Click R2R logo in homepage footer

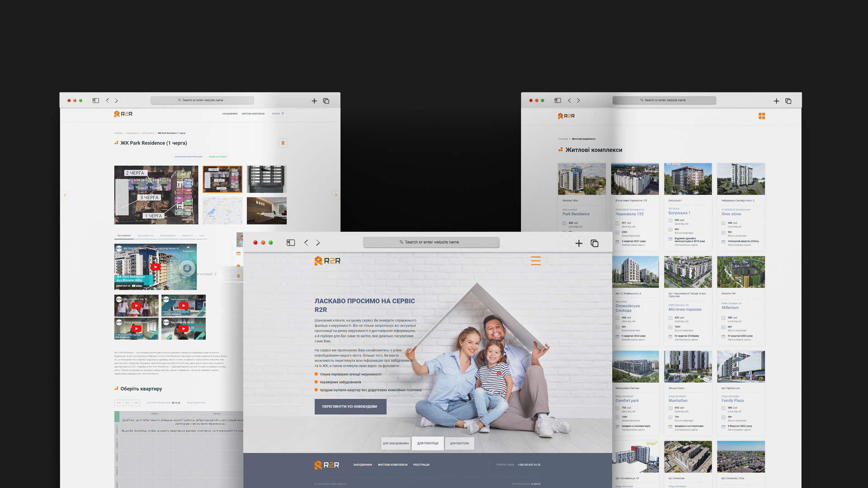coord(326,465)
